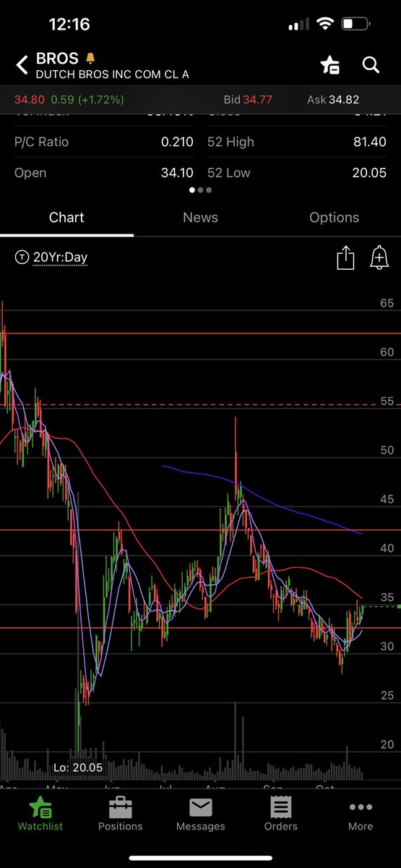Open Positions from the bottom navigation

(x=120, y=813)
